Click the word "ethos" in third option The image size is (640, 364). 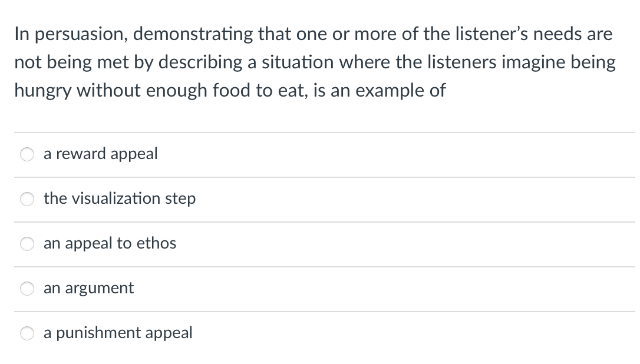(157, 243)
